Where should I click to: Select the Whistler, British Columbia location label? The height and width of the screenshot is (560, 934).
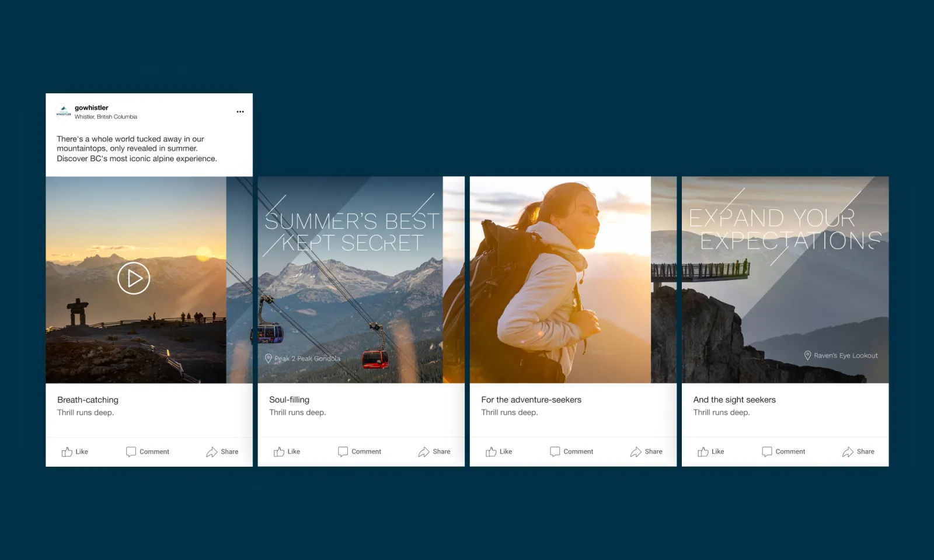106,117
